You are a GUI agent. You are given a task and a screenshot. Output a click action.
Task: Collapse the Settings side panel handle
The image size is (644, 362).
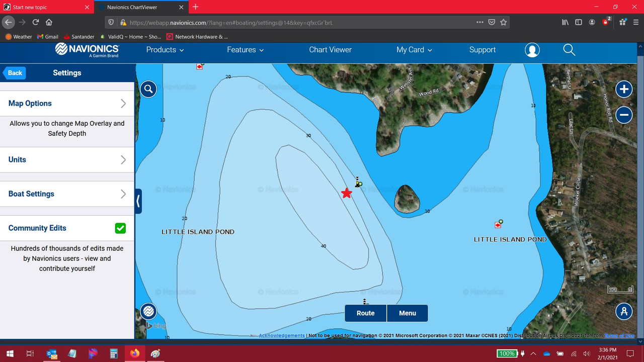pos(138,202)
